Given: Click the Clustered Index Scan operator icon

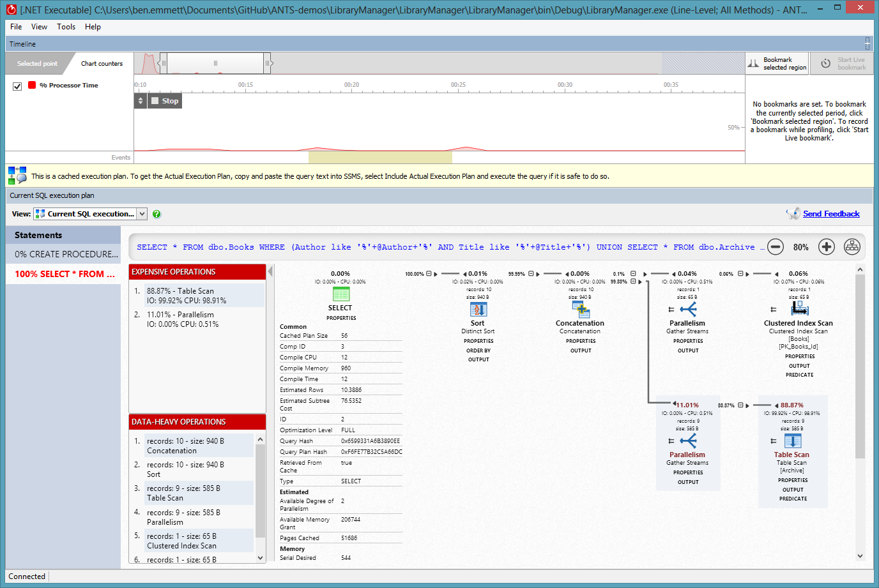Looking at the screenshot, I should point(800,309).
